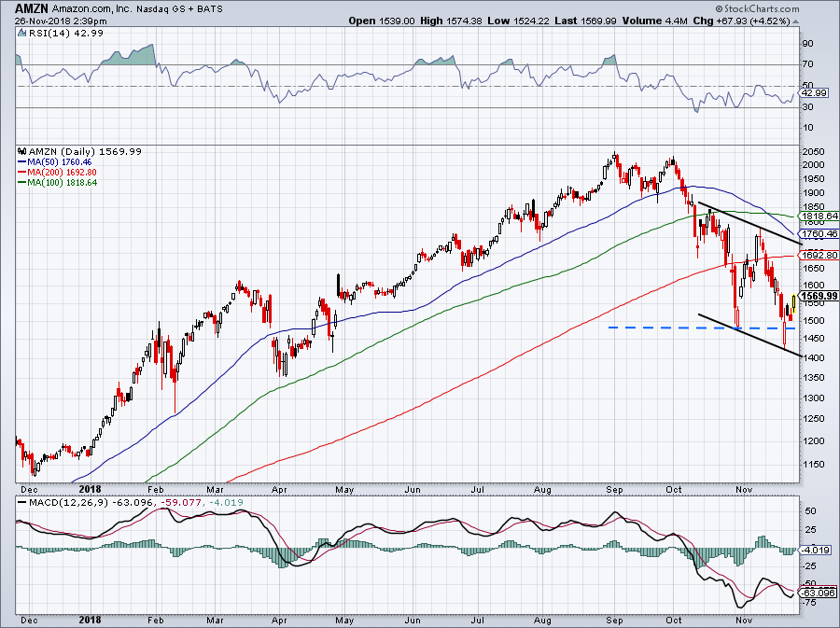This screenshot has width=840, height=628.
Task: Click the 10 label on RSI axis
Action: [x=807, y=128]
